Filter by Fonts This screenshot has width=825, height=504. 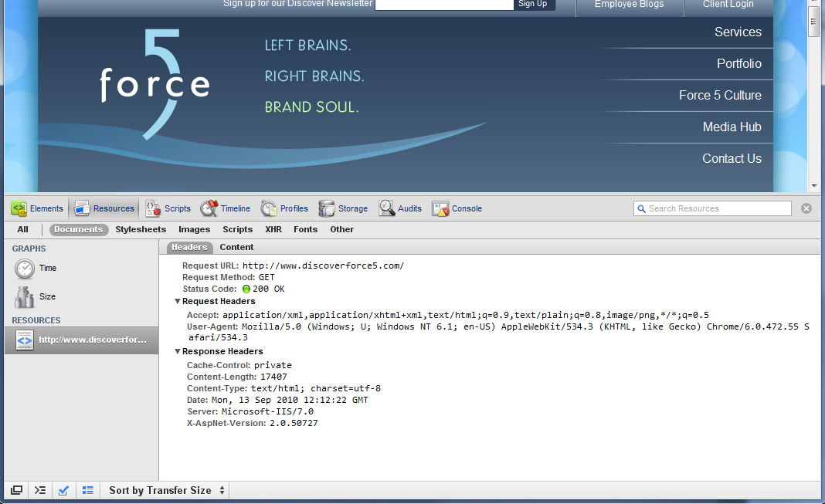[x=306, y=230]
